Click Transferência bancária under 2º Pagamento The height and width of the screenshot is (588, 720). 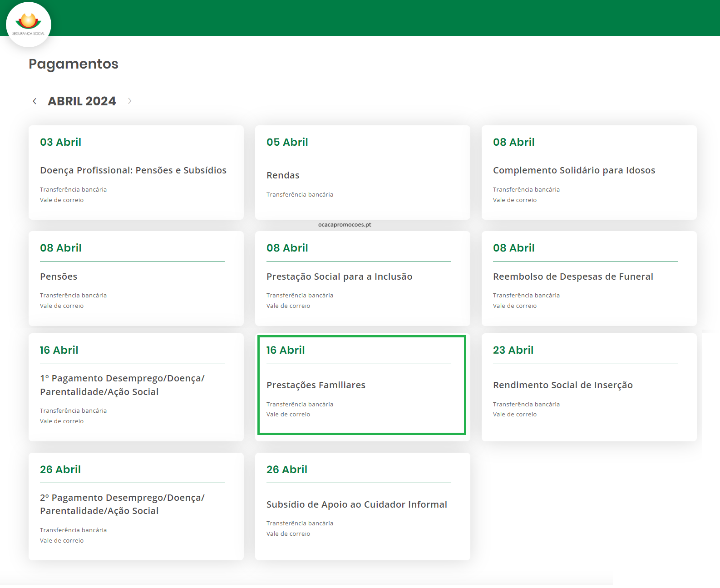[x=73, y=530]
